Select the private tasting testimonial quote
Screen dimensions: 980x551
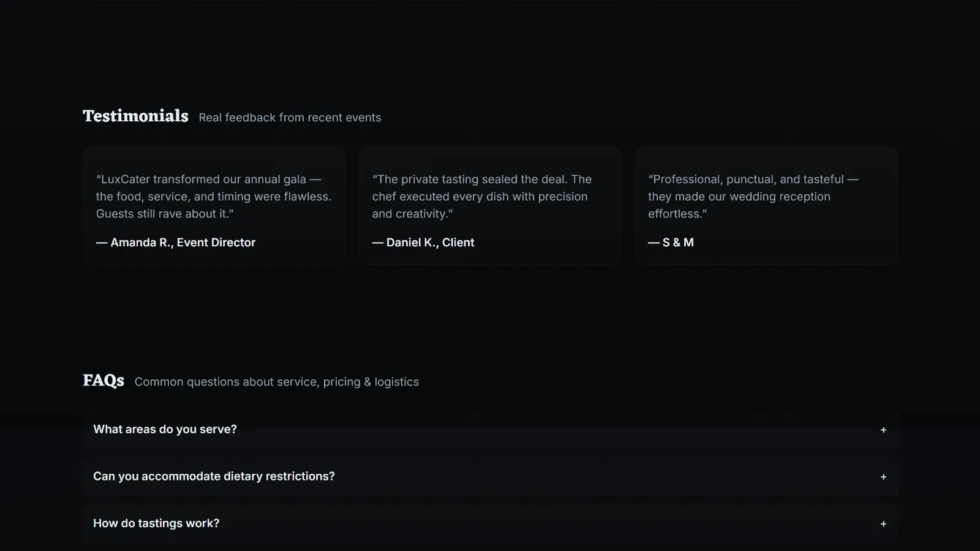[x=481, y=196]
